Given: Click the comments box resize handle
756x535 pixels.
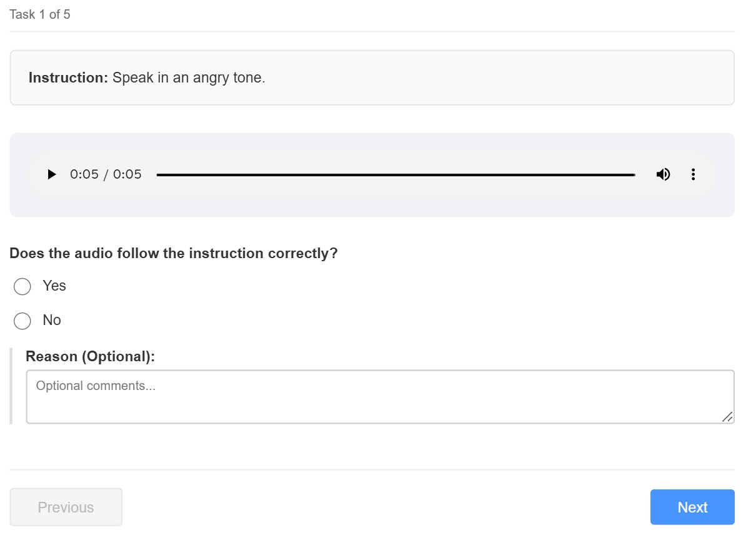Looking at the screenshot, I should (727, 417).
